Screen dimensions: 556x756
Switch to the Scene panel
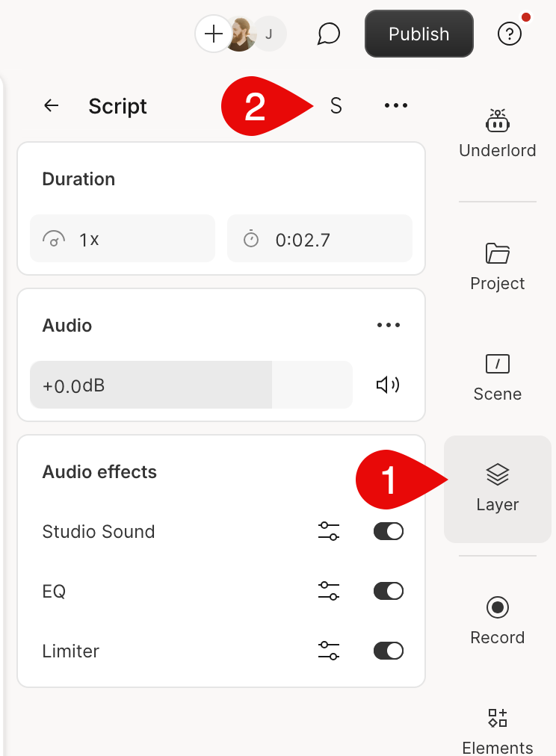pyautogui.click(x=497, y=377)
